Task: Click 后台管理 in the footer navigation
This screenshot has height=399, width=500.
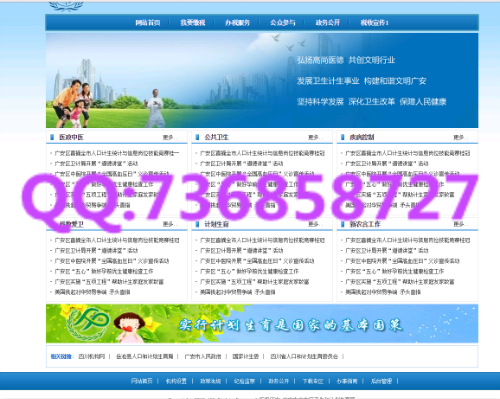Action: (x=381, y=381)
